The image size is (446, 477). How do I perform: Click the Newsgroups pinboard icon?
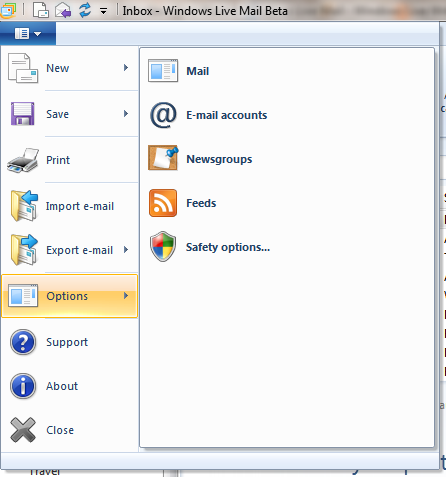[163, 158]
